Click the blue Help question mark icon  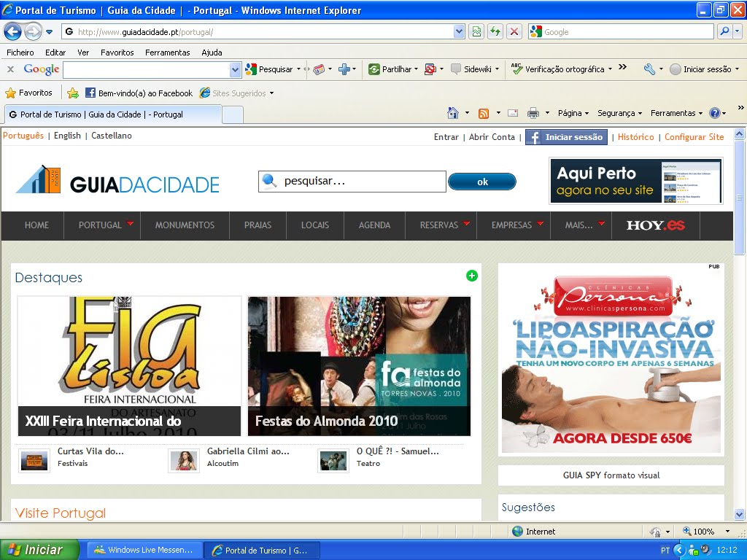tap(715, 113)
